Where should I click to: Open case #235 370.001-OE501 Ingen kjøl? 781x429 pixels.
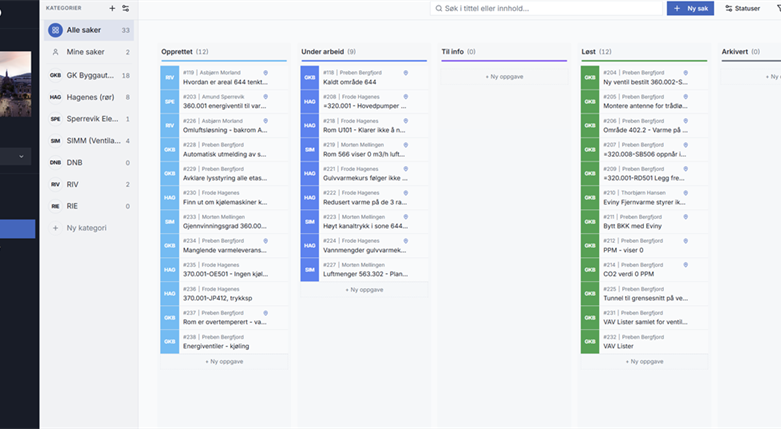224,270
